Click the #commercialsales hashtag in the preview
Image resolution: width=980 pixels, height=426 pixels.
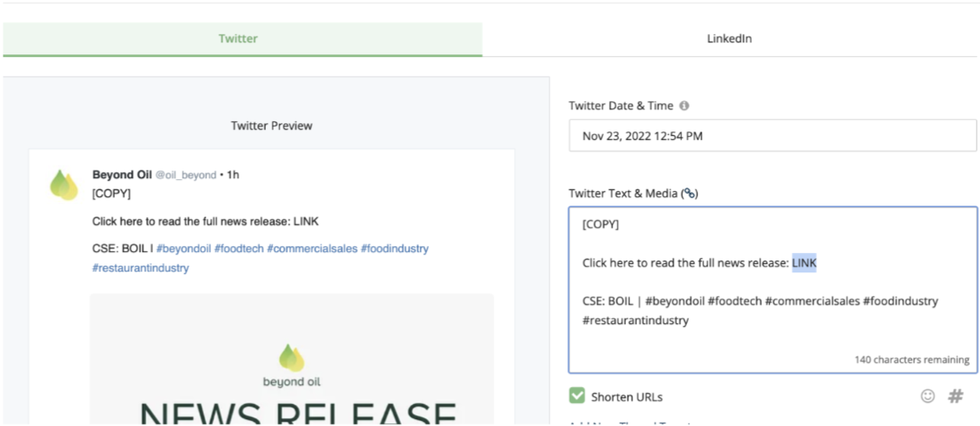pyautogui.click(x=311, y=249)
